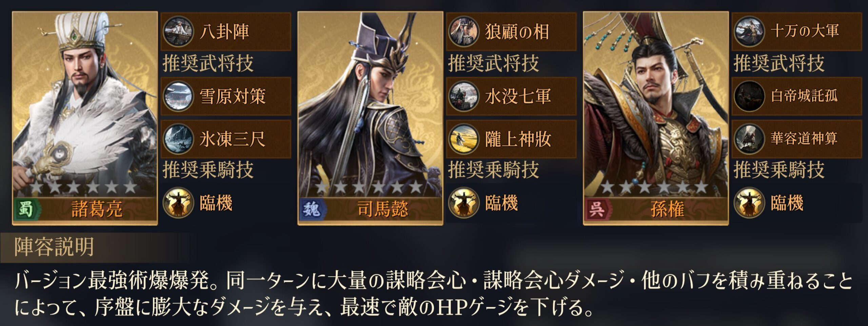868x326 pixels.
Task: Click 臨機 mount skill icon under 孫権
Action: [x=749, y=203]
